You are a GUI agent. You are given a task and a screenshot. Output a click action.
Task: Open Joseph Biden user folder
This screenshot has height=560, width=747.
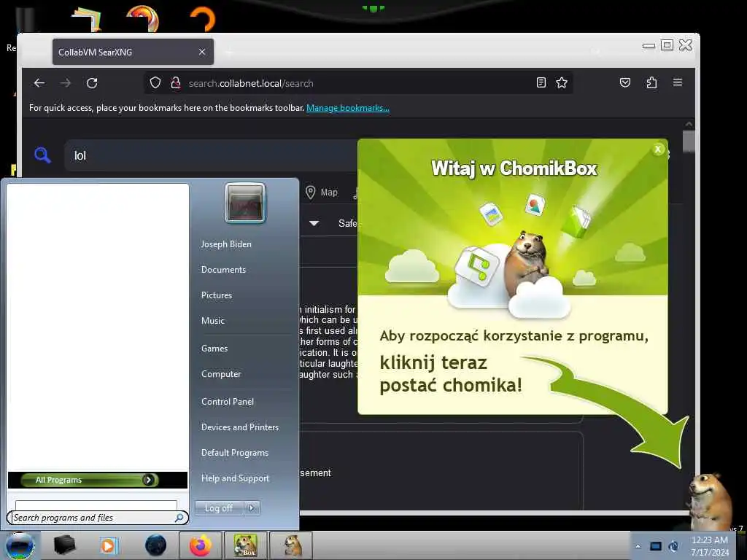[226, 244]
